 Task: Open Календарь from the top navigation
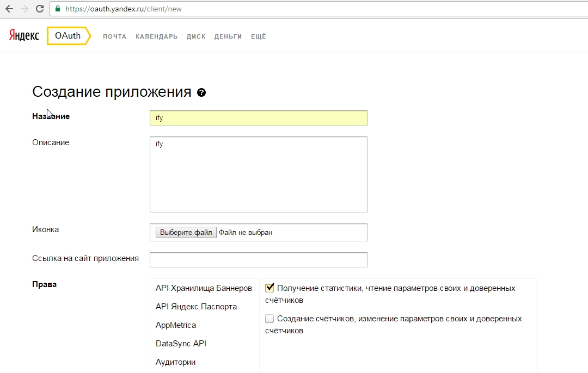click(x=156, y=36)
